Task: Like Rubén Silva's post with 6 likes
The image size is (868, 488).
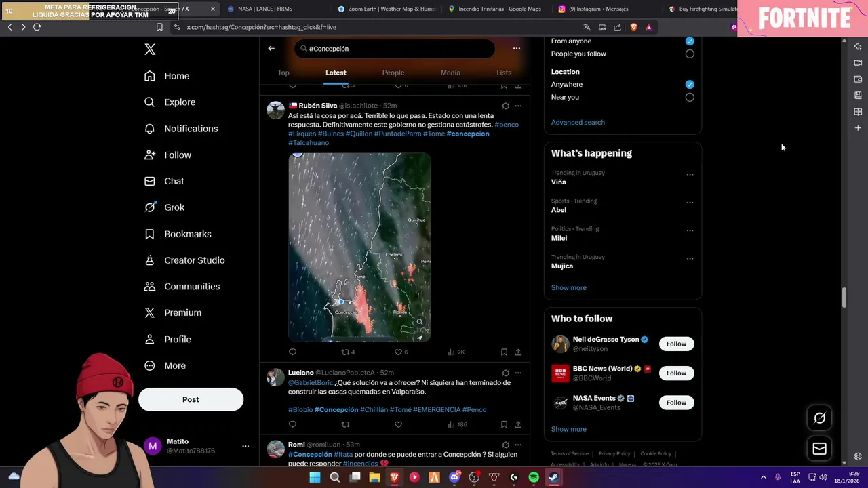Action: click(401, 352)
